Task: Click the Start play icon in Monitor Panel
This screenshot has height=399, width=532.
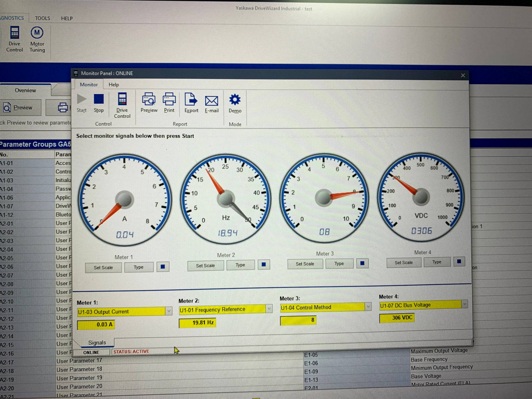Action: [x=82, y=99]
